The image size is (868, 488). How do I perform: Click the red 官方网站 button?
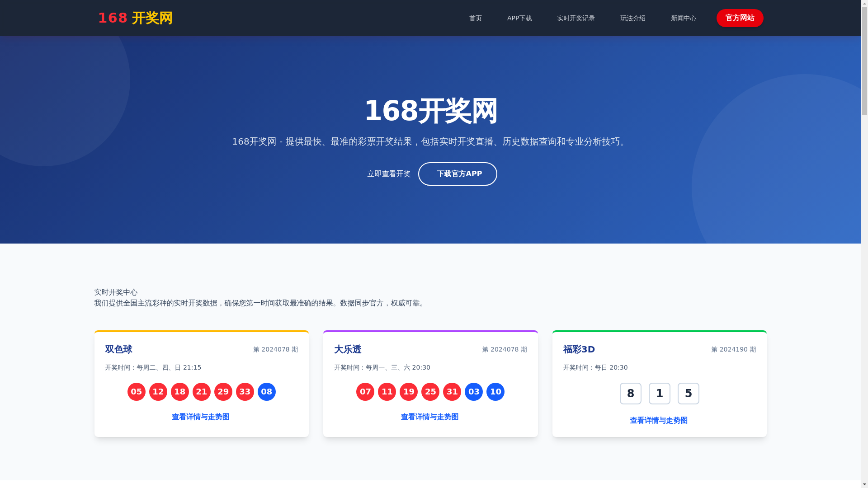point(740,18)
